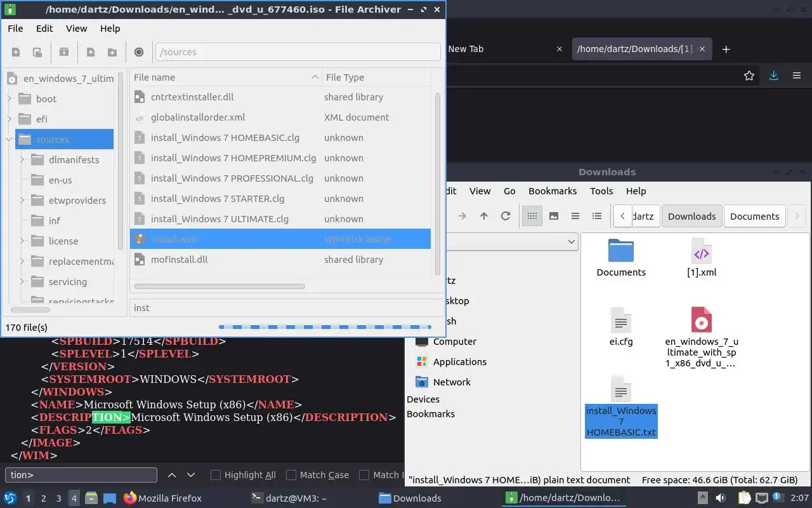This screenshot has height=508, width=812.
Task: Expand the efi folder in archive tree
Action: click(10, 119)
